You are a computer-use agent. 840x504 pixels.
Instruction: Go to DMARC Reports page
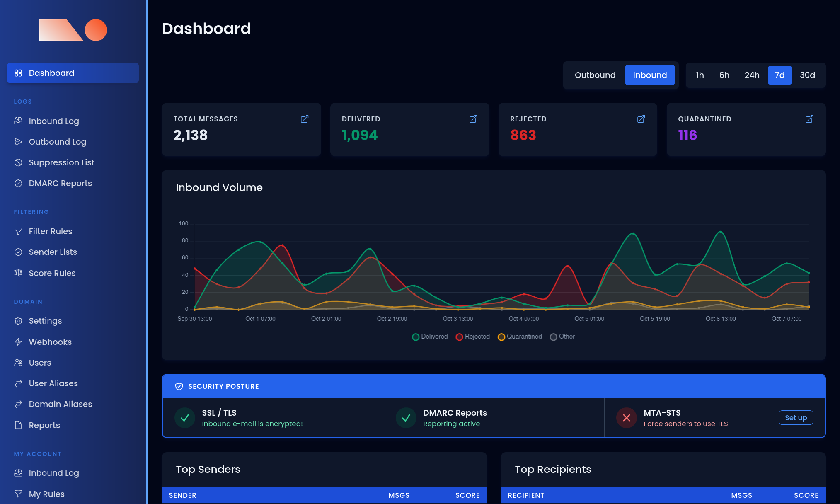[73, 183]
